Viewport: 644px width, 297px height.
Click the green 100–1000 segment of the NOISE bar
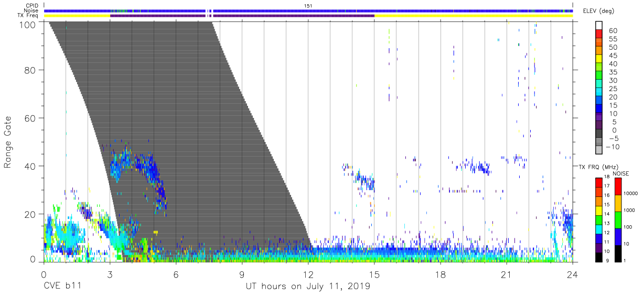coord(618,219)
